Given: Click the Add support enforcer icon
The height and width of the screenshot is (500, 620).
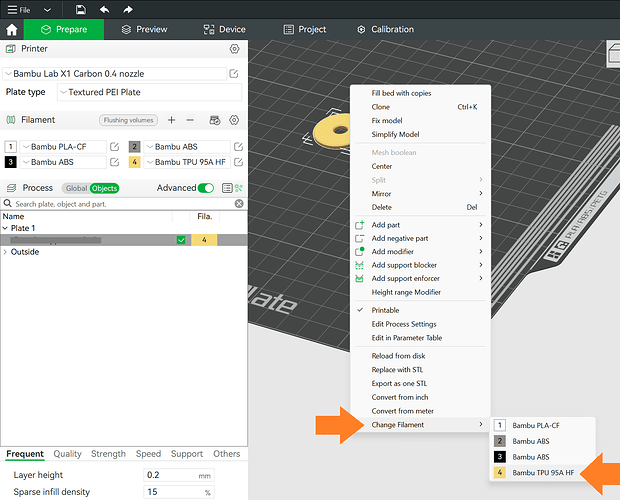Looking at the screenshot, I should (359, 279).
